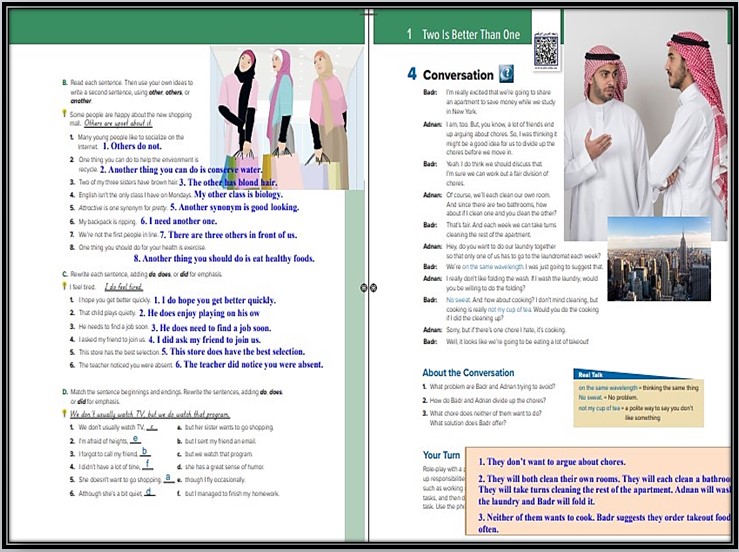Click ending 'but her sister wants to go shopping'
This screenshot has height=552, width=739.
[x=229, y=428]
